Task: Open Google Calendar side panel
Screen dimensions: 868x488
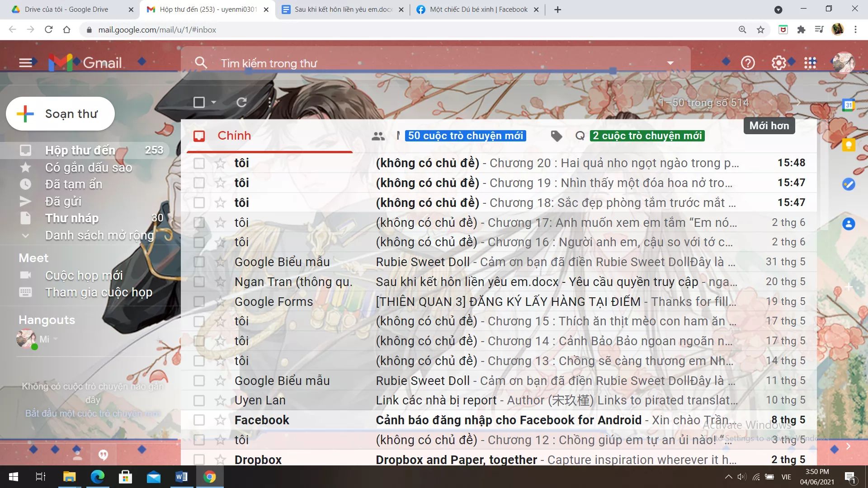Action: click(x=849, y=105)
